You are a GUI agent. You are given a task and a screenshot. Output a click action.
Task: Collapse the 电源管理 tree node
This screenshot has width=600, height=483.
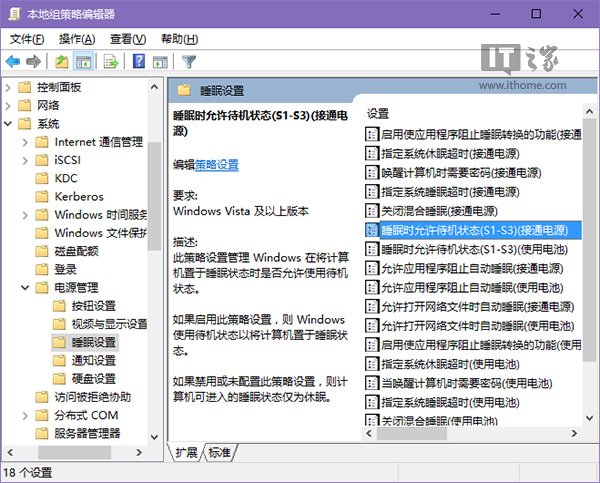pos(25,288)
